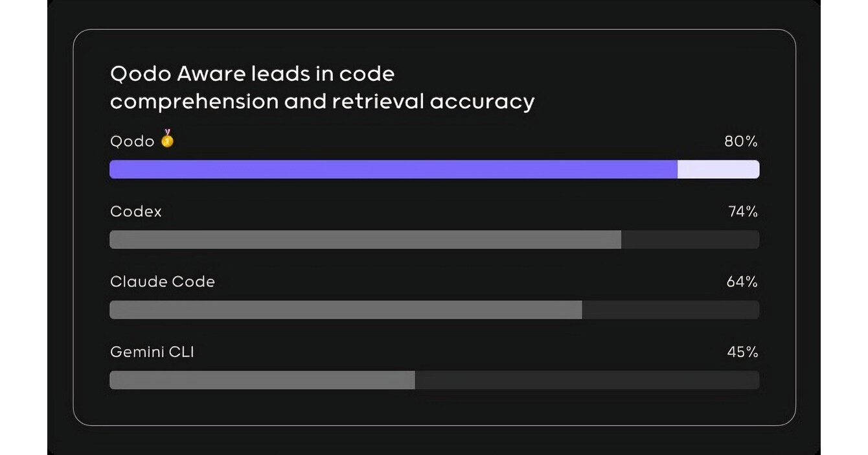Viewport: 868px width, 455px height.
Task: Click the dark unfilled Gemini CLI bar section
Action: click(x=587, y=380)
